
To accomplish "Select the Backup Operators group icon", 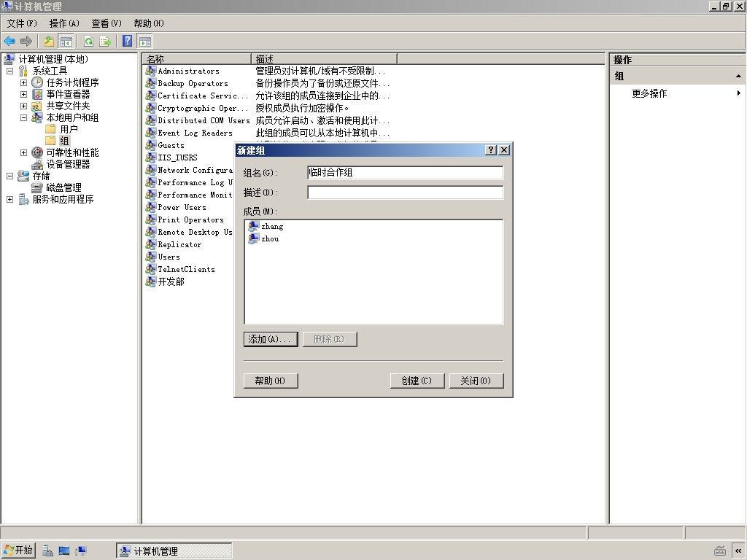I will (150, 83).
